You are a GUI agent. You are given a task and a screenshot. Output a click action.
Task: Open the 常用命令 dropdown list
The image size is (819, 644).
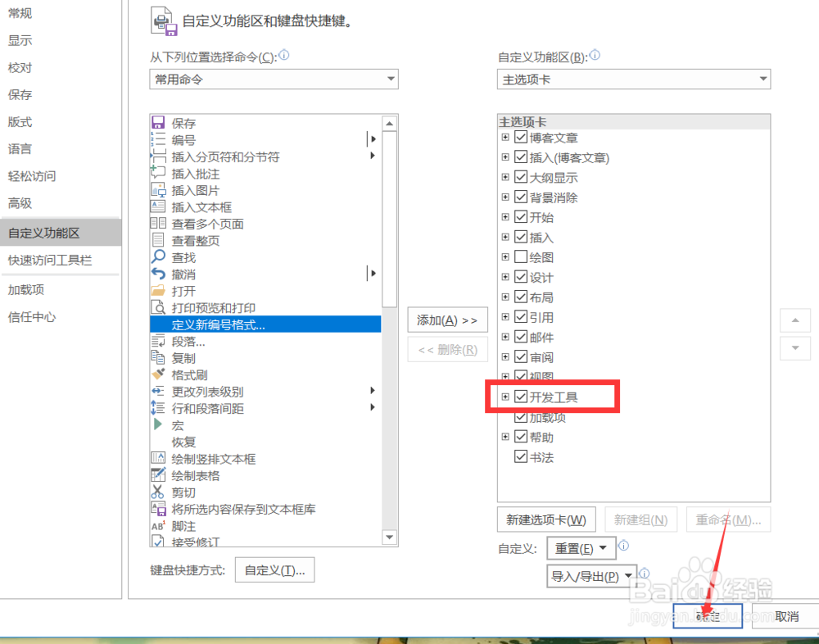(x=390, y=79)
